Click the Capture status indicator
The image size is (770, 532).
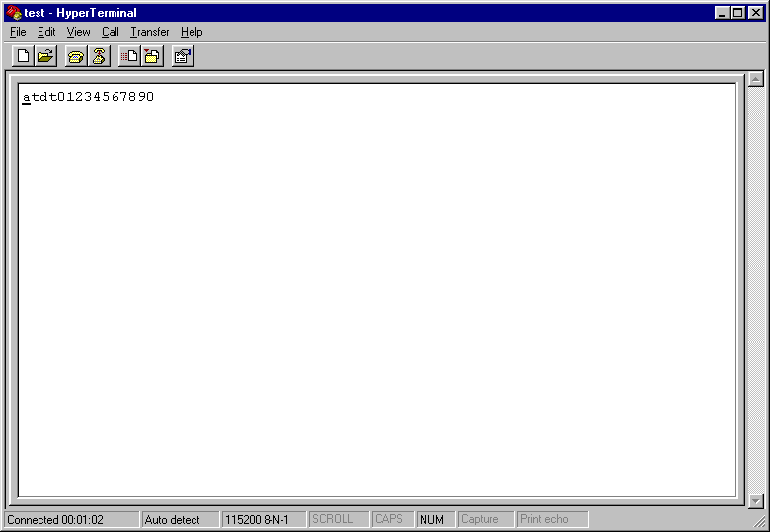point(486,519)
